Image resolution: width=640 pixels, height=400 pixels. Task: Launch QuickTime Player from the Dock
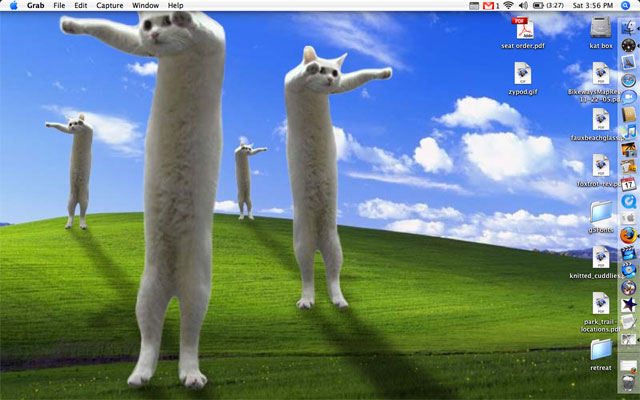(x=629, y=201)
